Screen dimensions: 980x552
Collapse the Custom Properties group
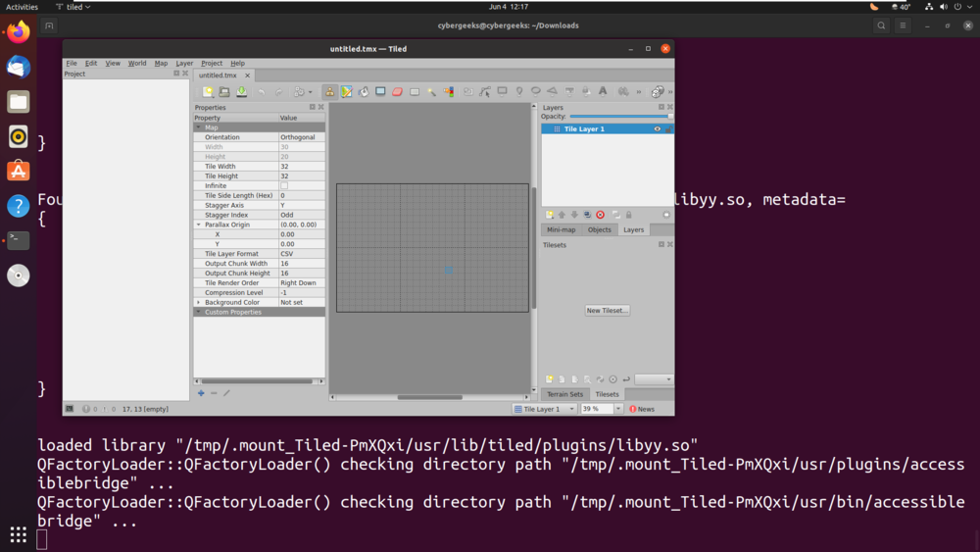coord(199,312)
